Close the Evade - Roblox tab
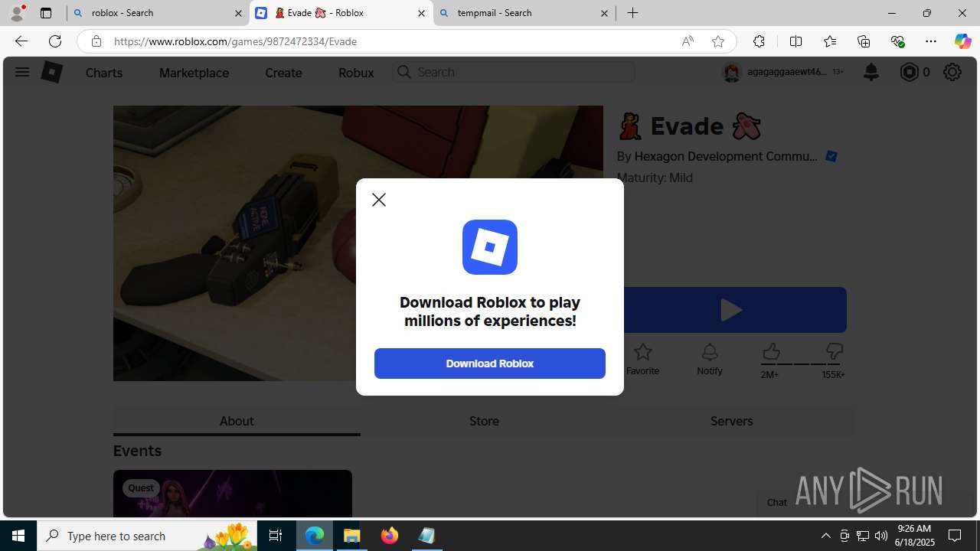 pos(421,13)
